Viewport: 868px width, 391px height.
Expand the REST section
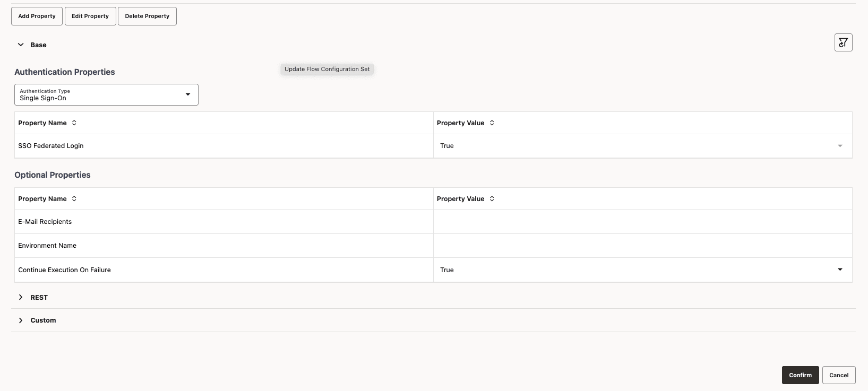tap(21, 298)
